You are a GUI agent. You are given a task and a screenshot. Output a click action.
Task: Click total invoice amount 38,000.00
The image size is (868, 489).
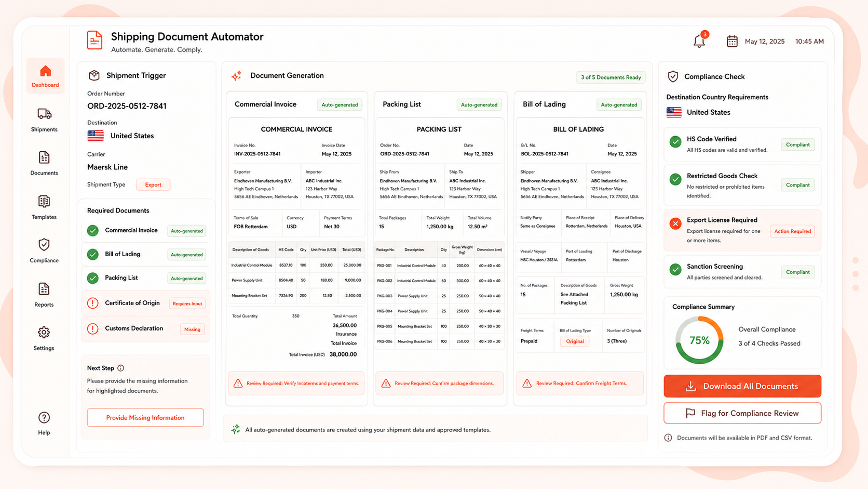pos(343,354)
